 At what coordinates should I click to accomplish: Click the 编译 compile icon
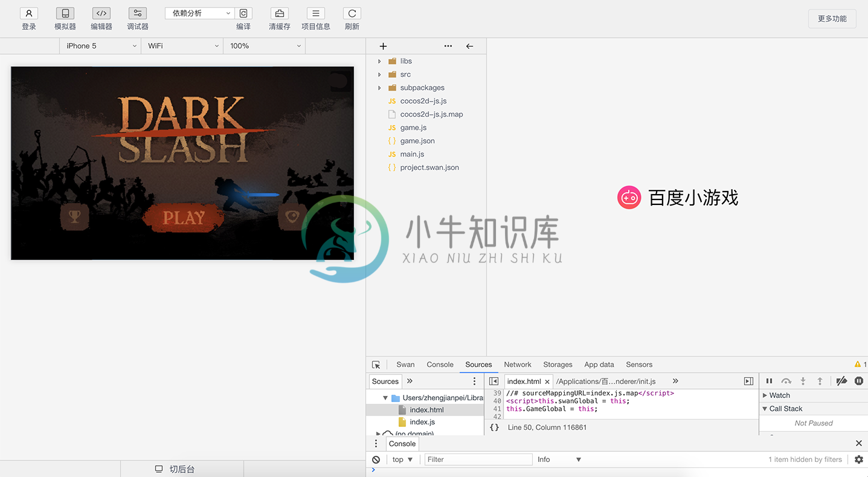click(243, 13)
